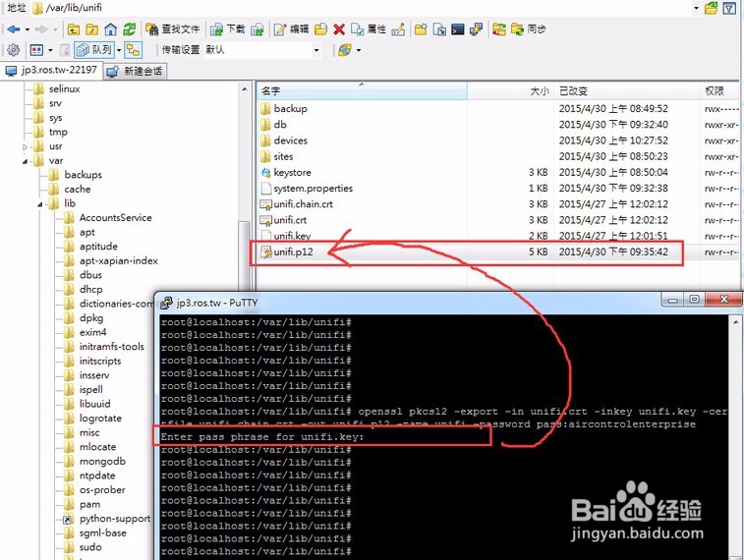Select mongodb folder in tree
The height and width of the screenshot is (560, 744).
click(102, 461)
